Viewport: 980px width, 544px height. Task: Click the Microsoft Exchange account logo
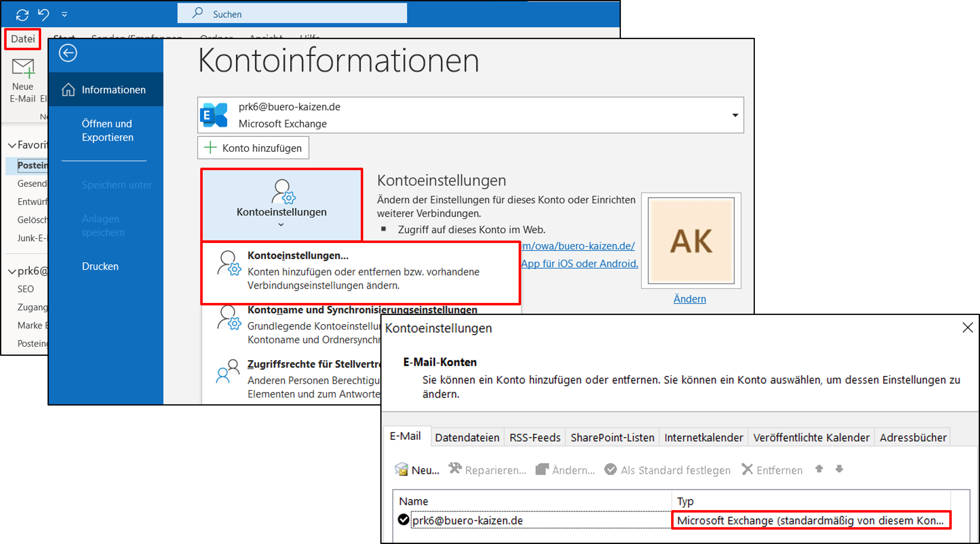pyautogui.click(x=214, y=115)
